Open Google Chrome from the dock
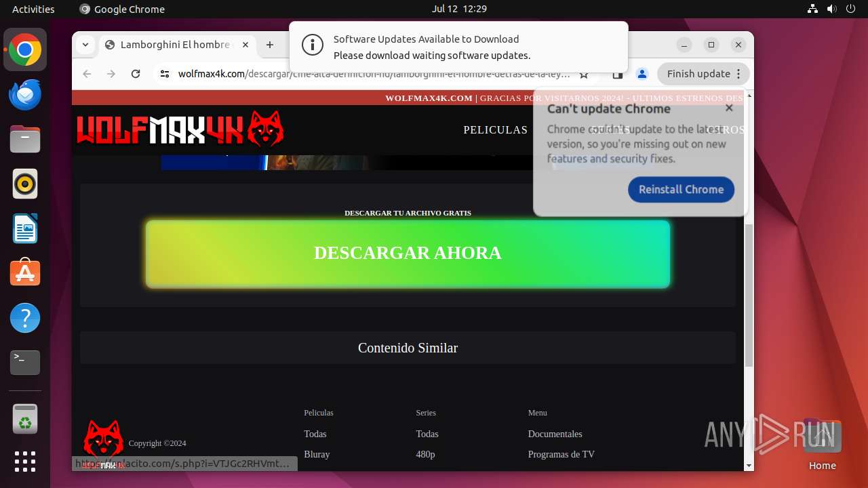 click(x=25, y=49)
